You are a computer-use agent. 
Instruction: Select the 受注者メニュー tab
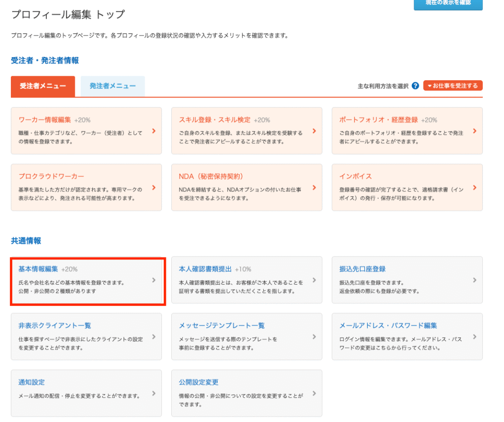pos(43,86)
